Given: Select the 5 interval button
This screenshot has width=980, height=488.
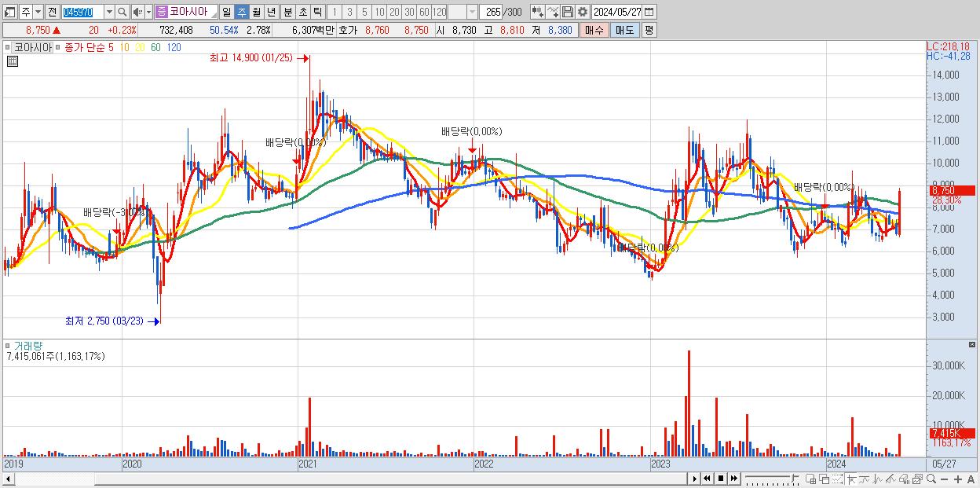Looking at the screenshot, I should (364, 12).
